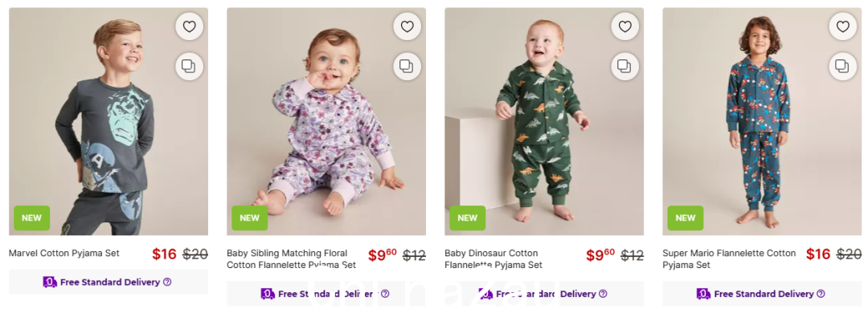
Task: Click compare icon on Super Mario pyjama
Action: click(842, 67)
